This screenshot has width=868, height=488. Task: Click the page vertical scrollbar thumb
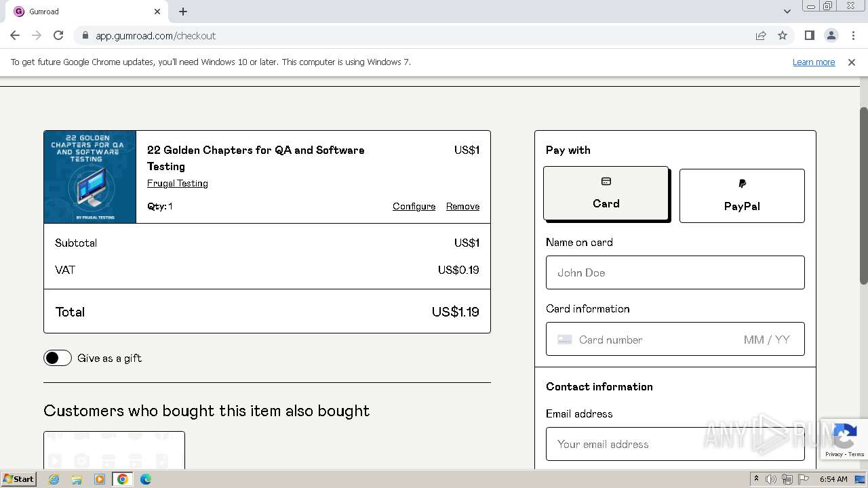click(863, 195)
